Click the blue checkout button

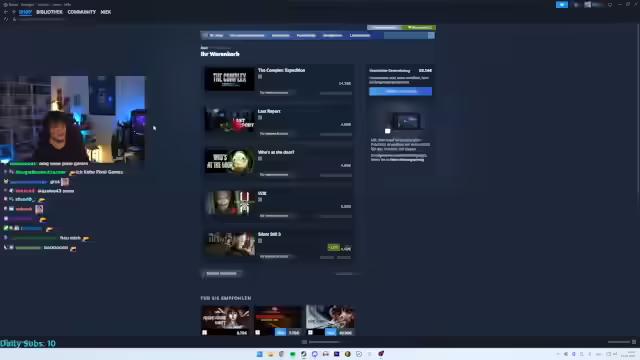[400, 91]
